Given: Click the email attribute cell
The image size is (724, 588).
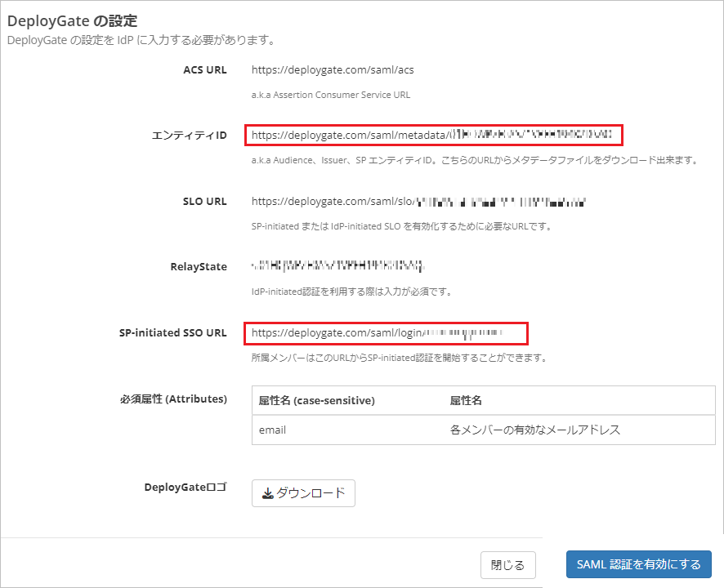Looking at the screenshot, I should (x=348, y=430).
